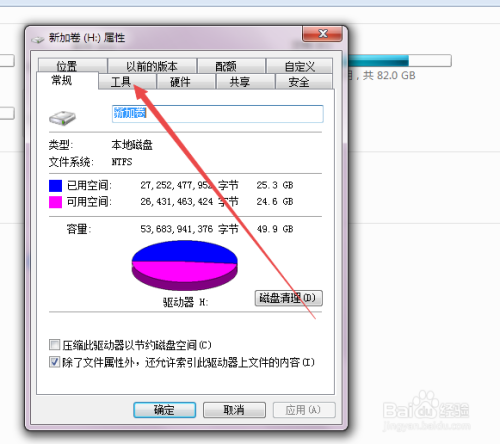Confirm with the 确定 button
Screen dimensions: 500x444
click(x=164, y=410)
